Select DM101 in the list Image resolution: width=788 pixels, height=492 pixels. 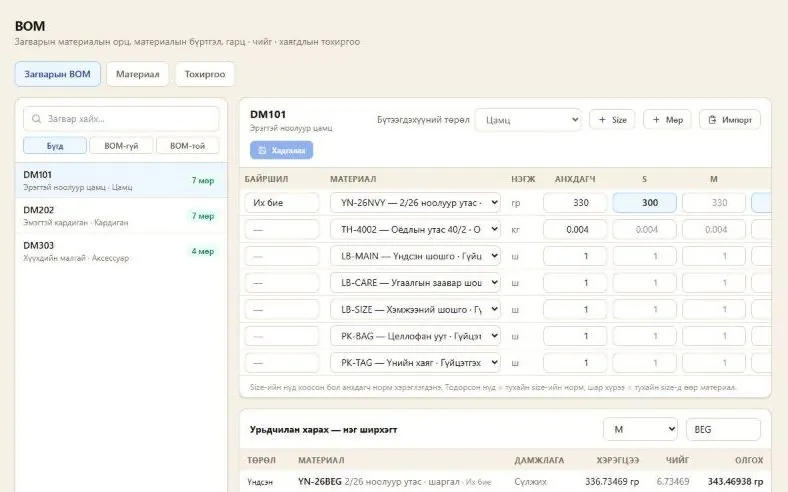(x=121, y=180)
